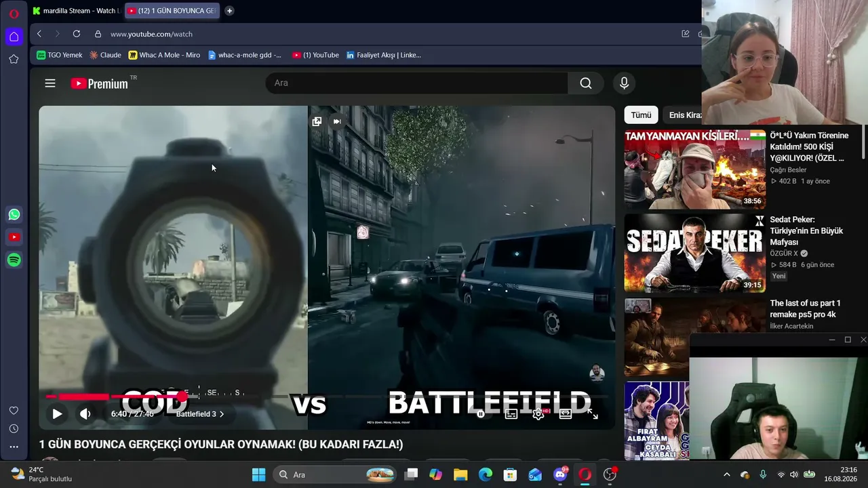Open the Claude bookmark
Viewport: 868px width, 488px height.
105,55
